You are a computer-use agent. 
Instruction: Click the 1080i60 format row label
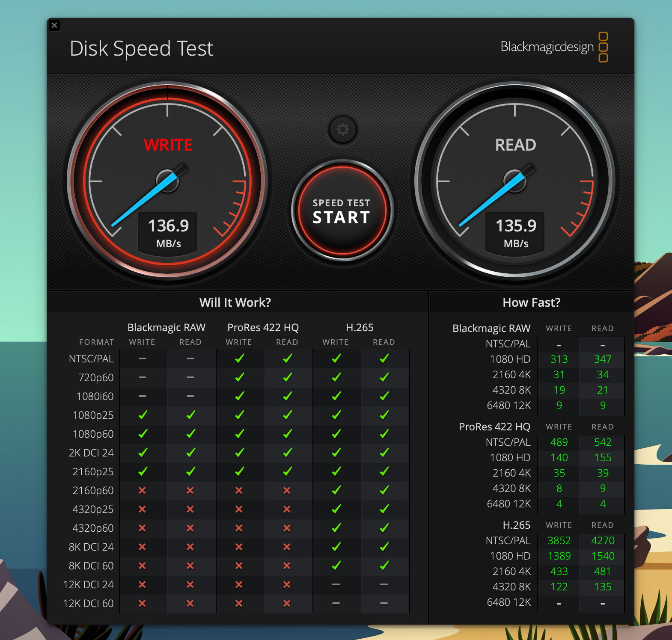(x=95, y=397)
